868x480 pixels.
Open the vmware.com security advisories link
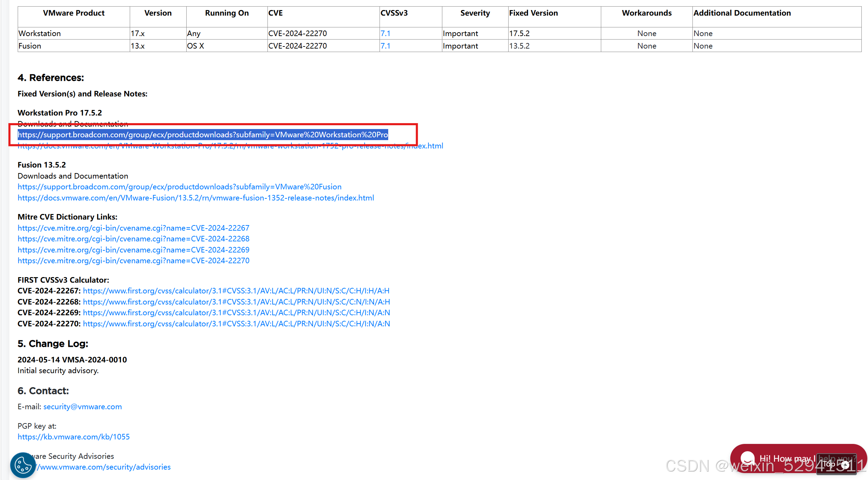[x=104, y=467]
